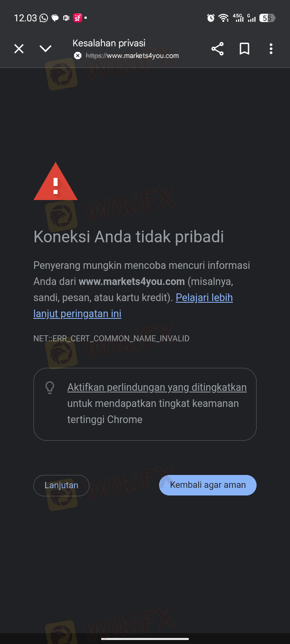Tap the Wi-Fi signal icon in status bar
The image size is (290, 644).
[x=224, y=18]
